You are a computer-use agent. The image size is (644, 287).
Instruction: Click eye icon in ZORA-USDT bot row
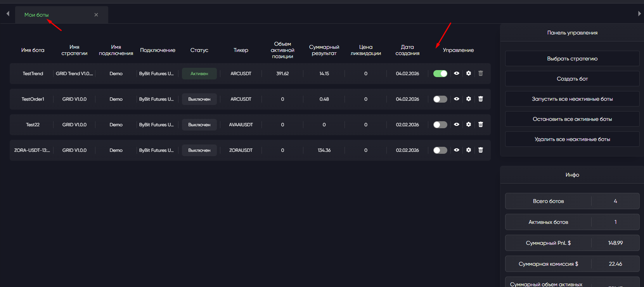coord(457,150)
